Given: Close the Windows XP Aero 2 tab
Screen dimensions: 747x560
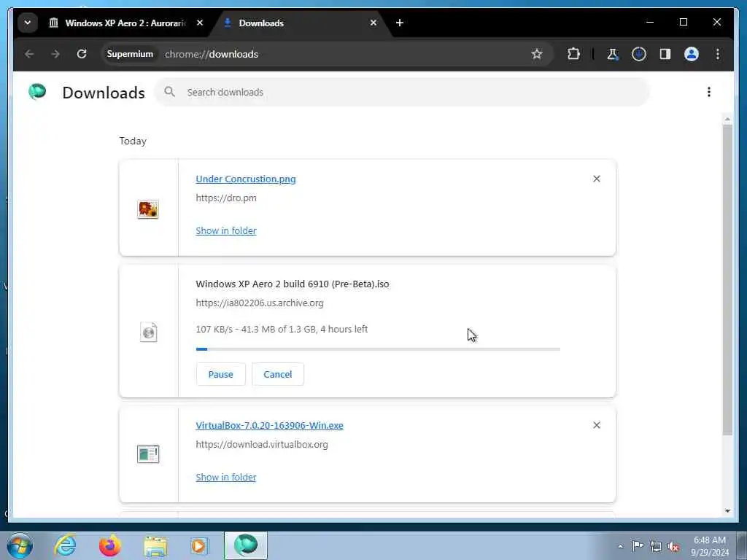Looking at the screenshot, I should click(200, 23).
